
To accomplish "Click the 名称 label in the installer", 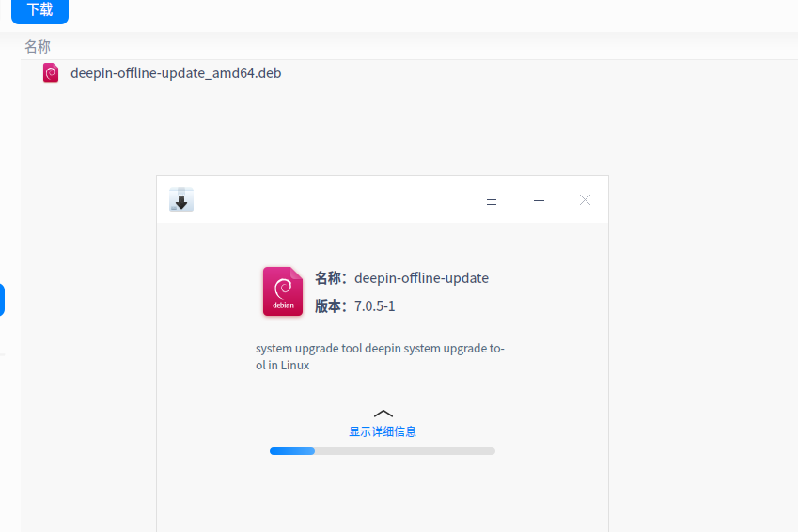I will (x=331, y=278).
